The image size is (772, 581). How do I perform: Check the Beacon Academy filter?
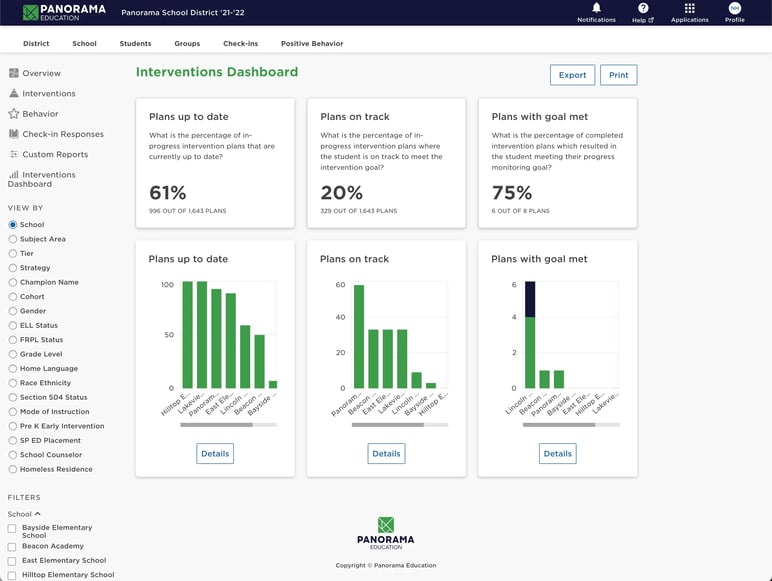click(x=12, y=547)
